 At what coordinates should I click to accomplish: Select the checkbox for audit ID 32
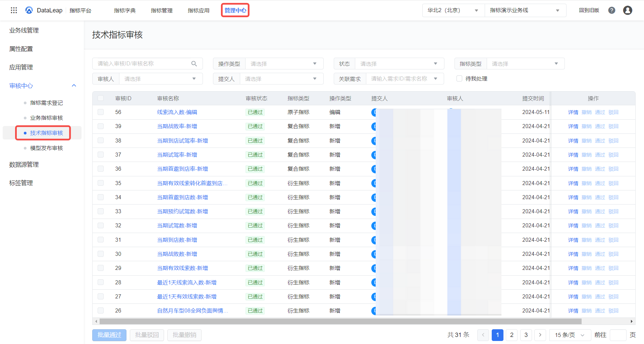coord(101,226)
